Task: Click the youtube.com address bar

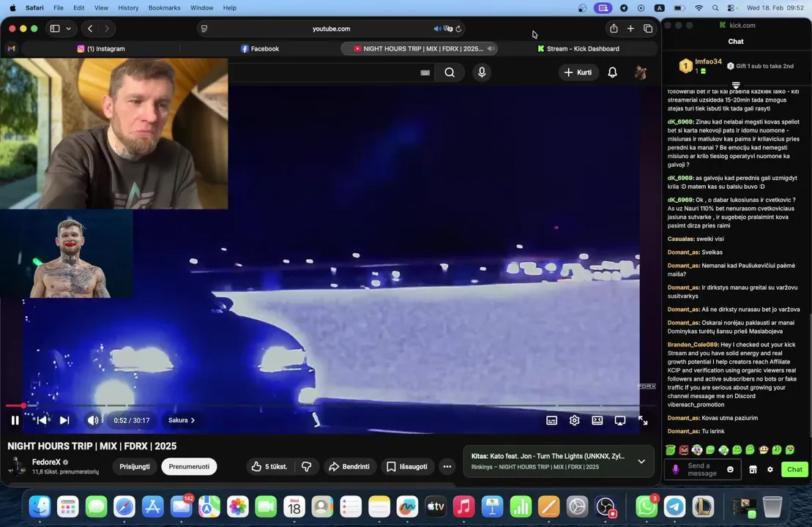Action: 331,29
